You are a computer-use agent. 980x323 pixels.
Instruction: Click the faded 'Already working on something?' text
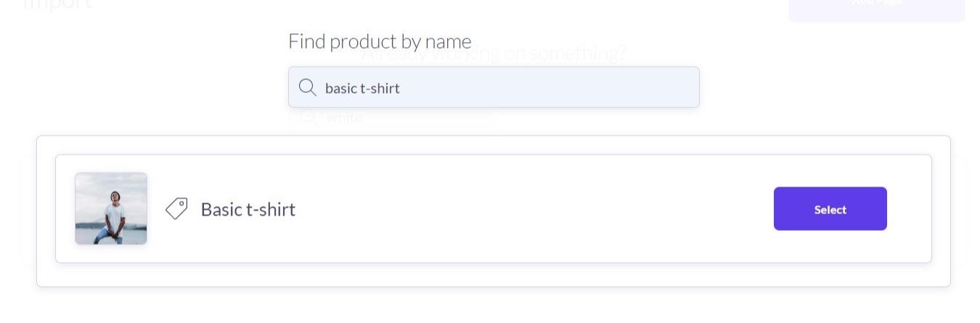coord(494,54)
